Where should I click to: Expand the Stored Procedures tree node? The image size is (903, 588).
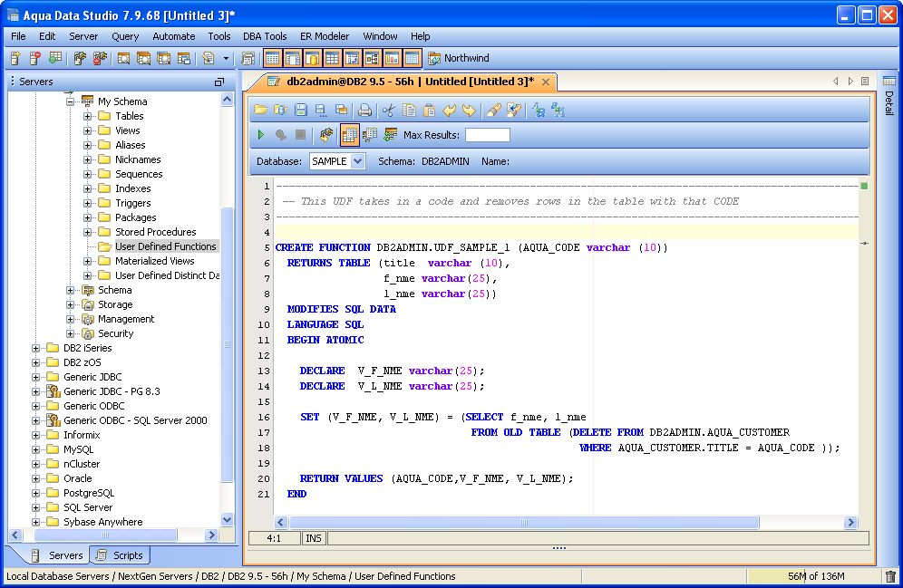[88, 232]
